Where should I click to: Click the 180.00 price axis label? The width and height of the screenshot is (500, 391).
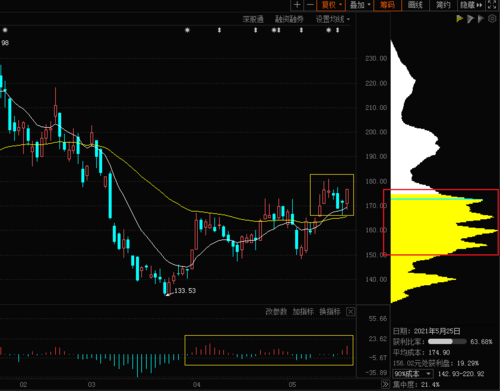(376, 181)
